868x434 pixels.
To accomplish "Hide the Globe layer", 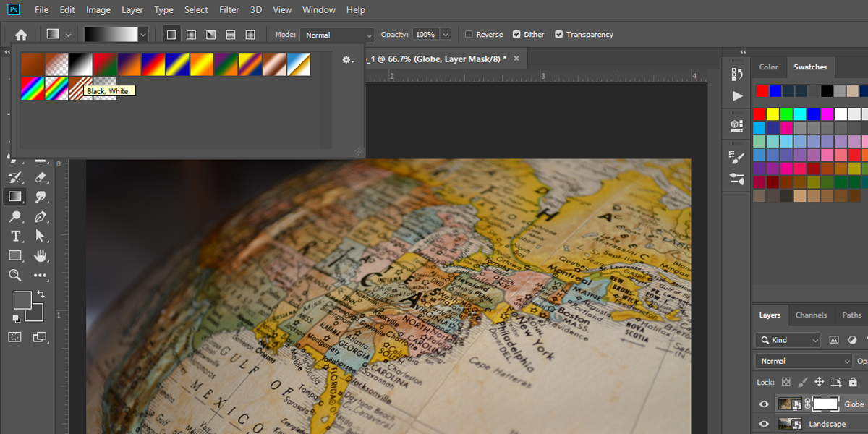I will 763,404.
